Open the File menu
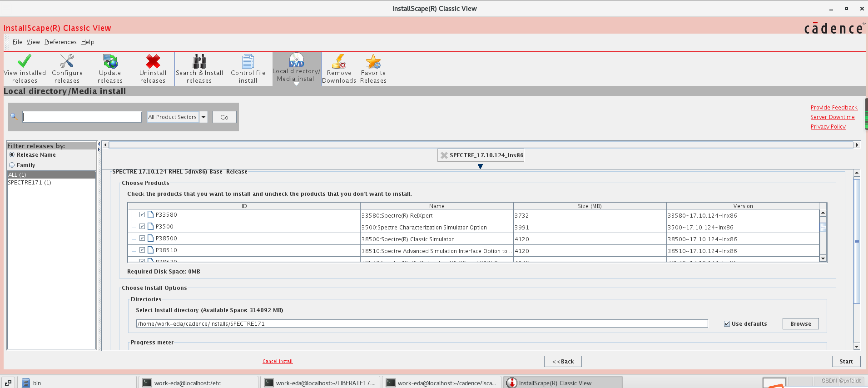 click(x=17, y=42)
